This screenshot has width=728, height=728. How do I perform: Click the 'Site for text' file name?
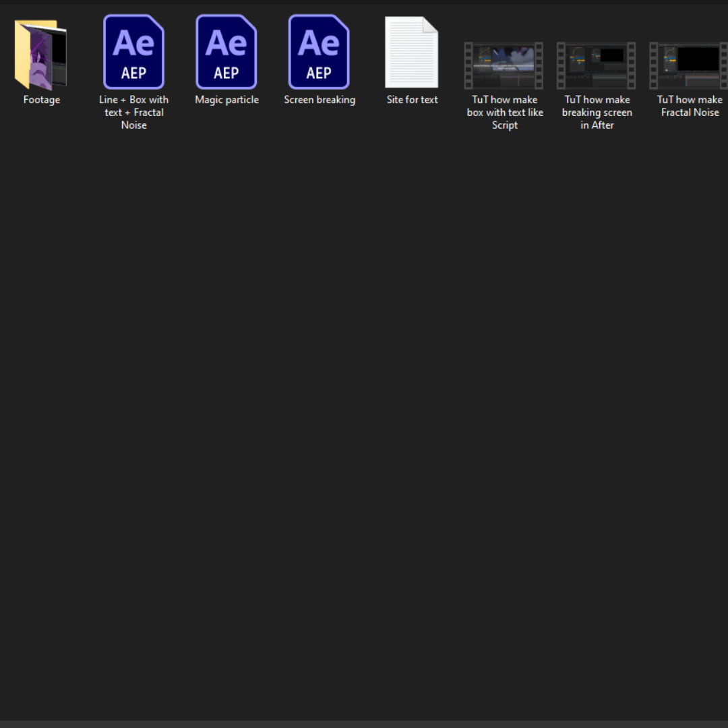413,100
